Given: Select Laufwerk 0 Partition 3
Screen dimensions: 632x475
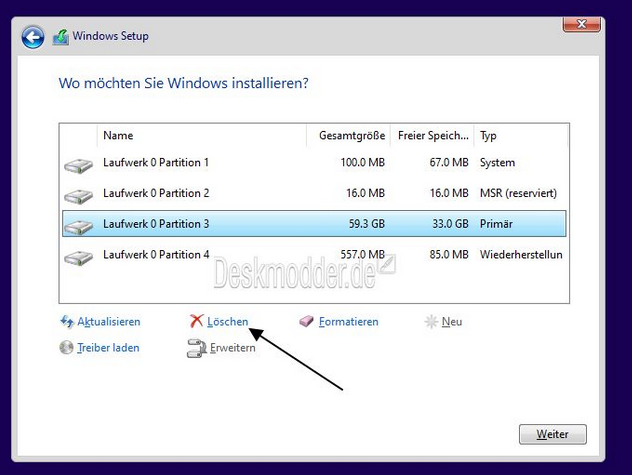Looking at the screenshot, I should click(314, 223).
